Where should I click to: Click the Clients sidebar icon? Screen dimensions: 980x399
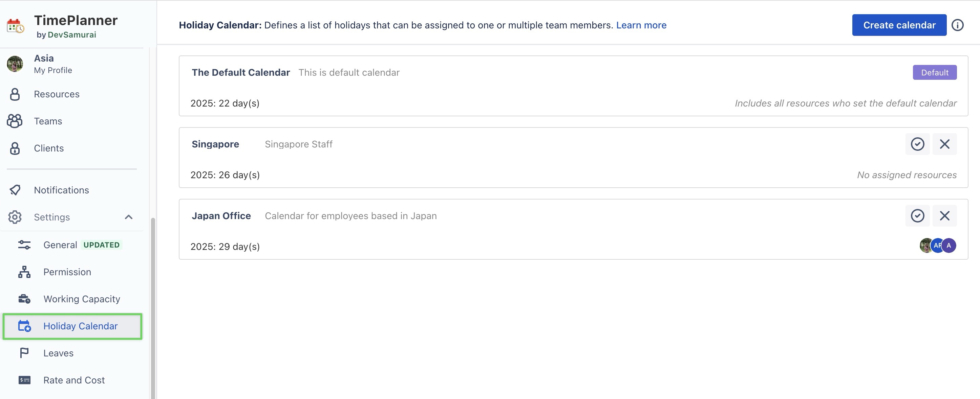coord(15,148)
